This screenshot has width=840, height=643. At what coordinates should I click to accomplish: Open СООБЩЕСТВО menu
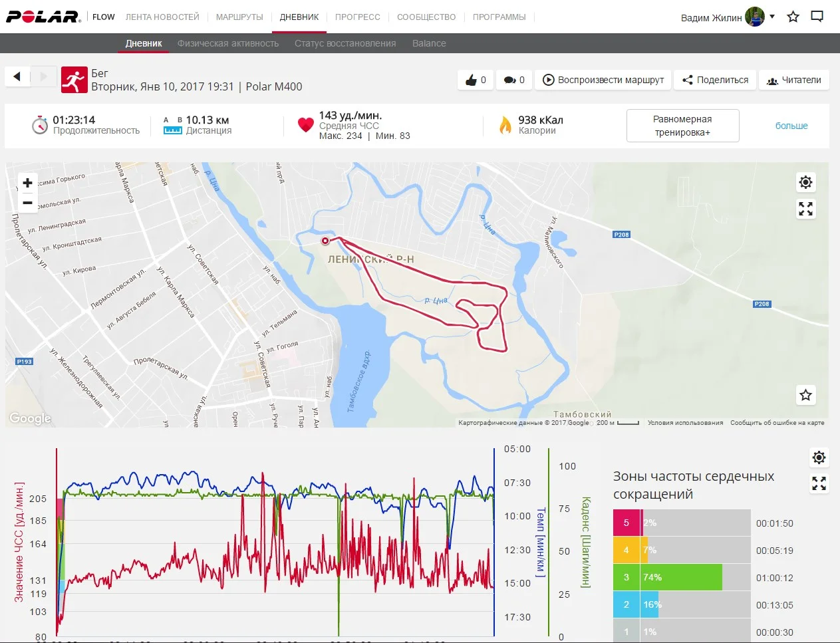(426, 17)
